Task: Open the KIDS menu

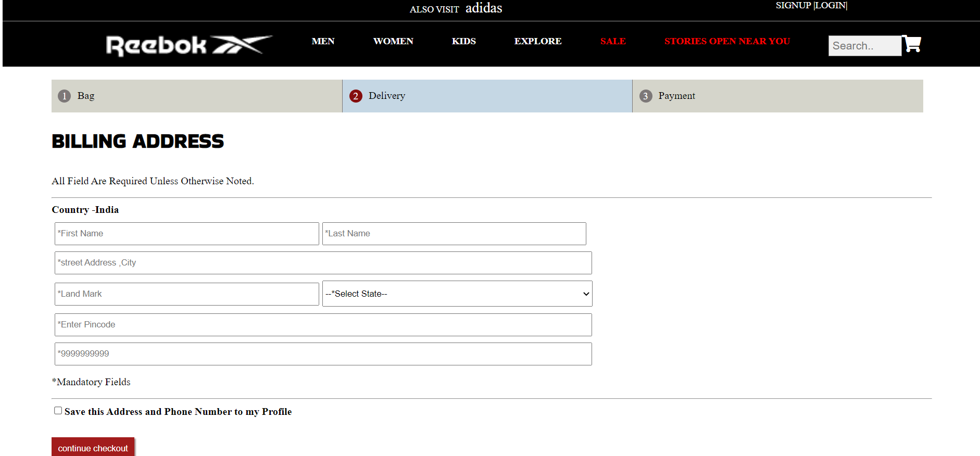Action: (463, 41)
